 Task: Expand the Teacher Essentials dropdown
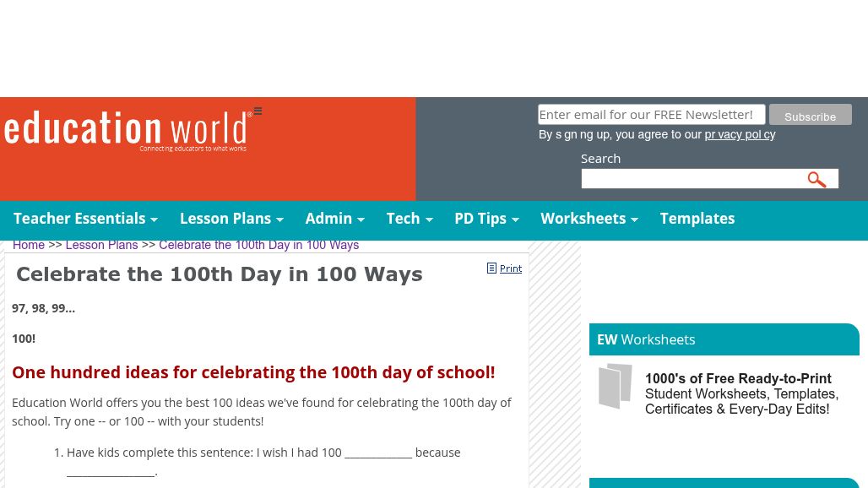pos(85,219)
